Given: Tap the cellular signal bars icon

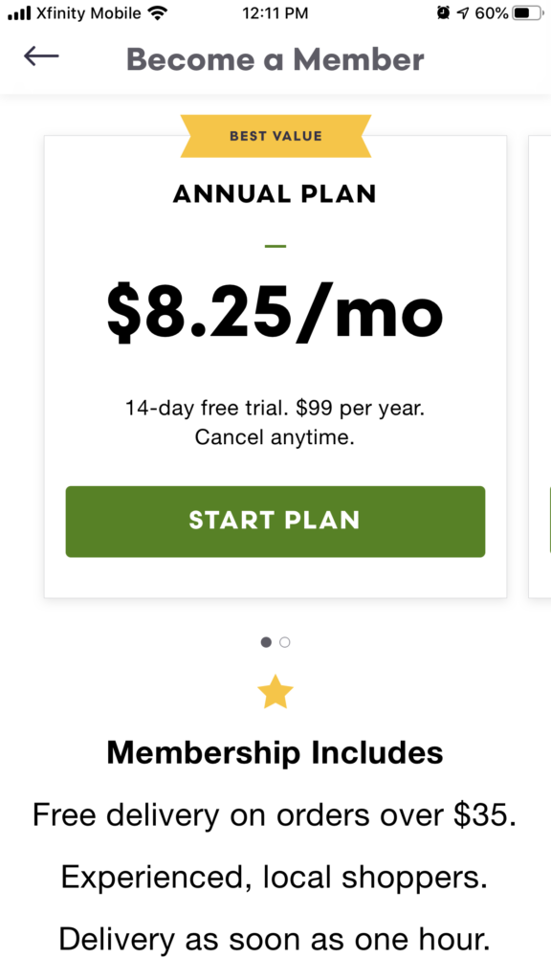Looking at the screenshot, I should pyautogui.click(x=19, y=13).
